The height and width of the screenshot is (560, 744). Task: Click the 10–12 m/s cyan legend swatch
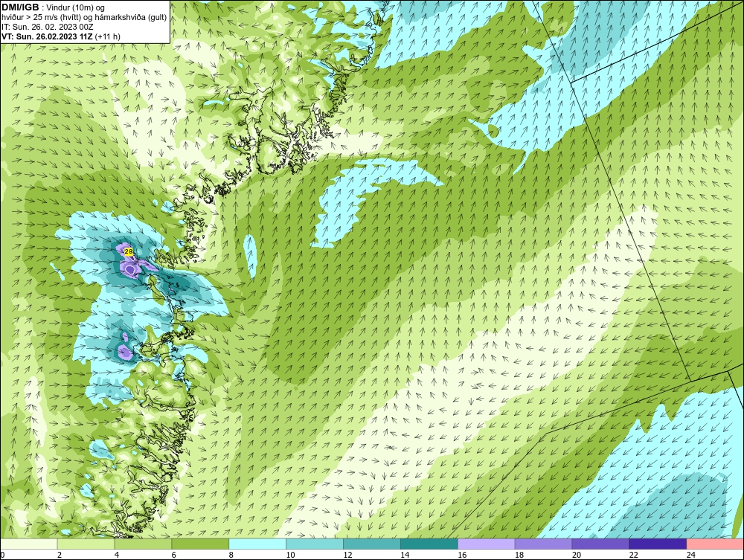[x=315, y=544]
